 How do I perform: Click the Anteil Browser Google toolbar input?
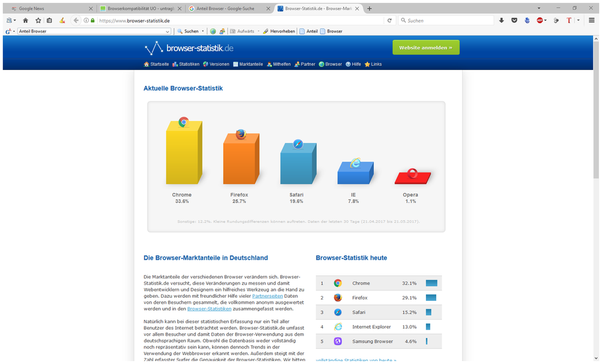pos(91,31)
